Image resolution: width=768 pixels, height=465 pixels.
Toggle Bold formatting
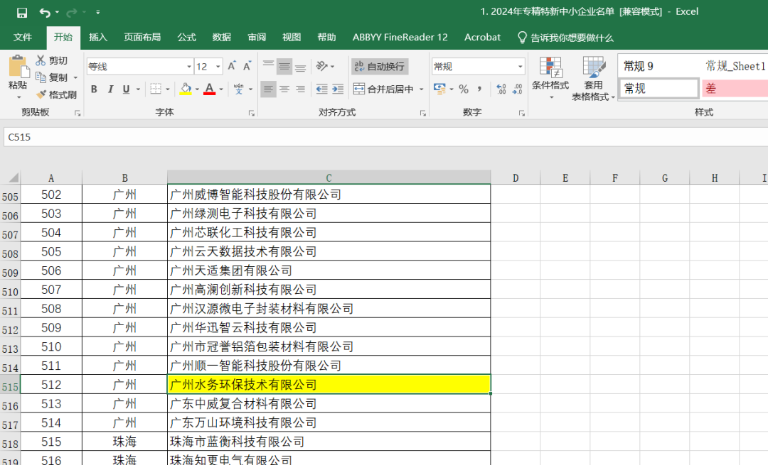[94, 89]
